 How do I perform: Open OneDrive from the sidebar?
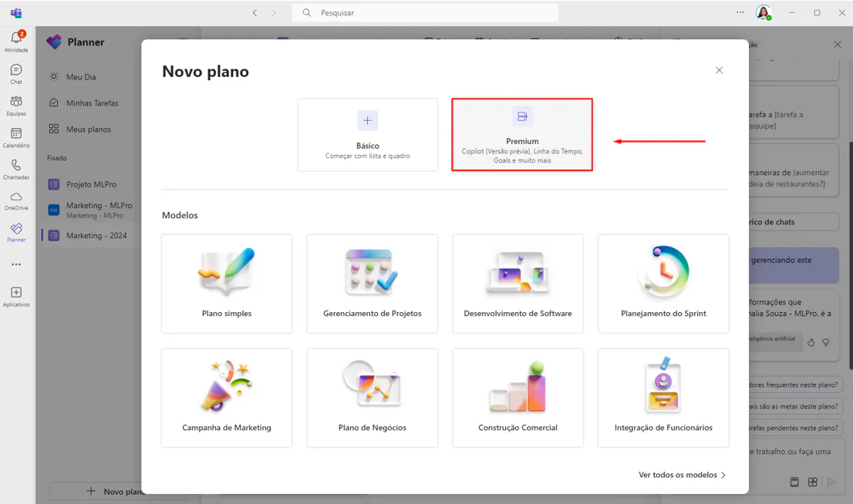16,200
